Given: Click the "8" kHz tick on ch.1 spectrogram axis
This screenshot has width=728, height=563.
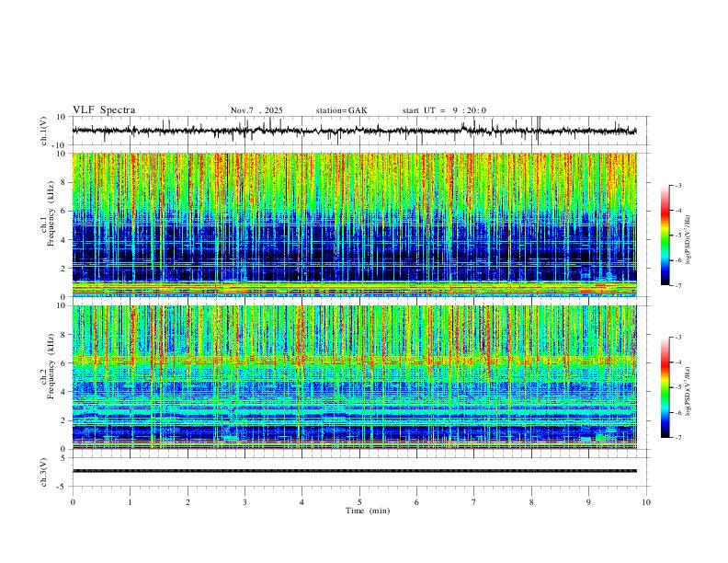Looking at the screenshot, I should (64, 182).
